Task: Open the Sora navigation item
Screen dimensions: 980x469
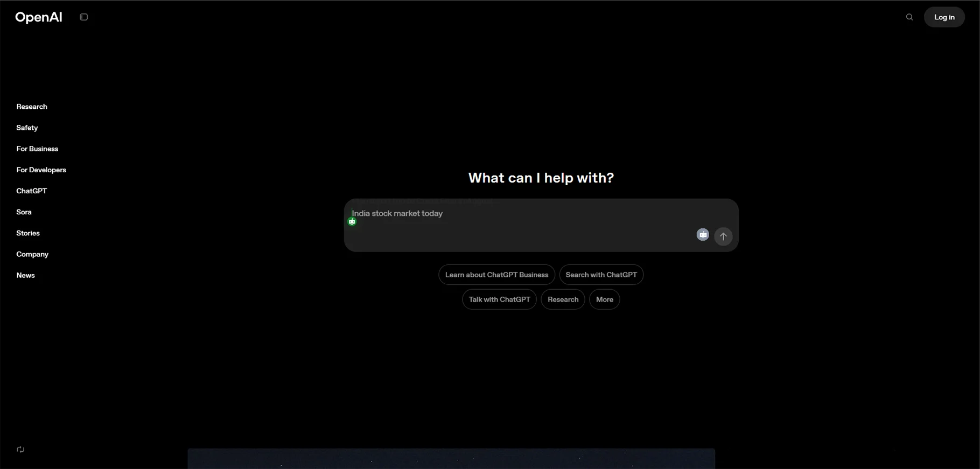Action: (x=24, y=212)
